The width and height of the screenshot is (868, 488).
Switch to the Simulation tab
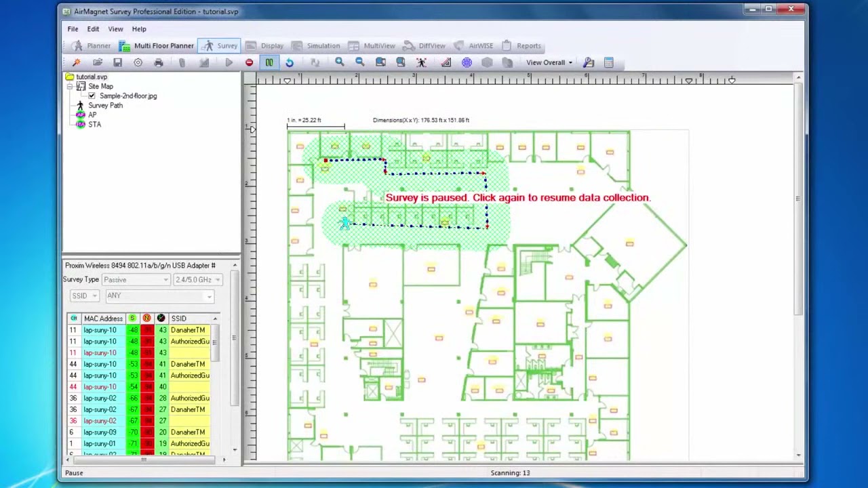coord(316,45)
